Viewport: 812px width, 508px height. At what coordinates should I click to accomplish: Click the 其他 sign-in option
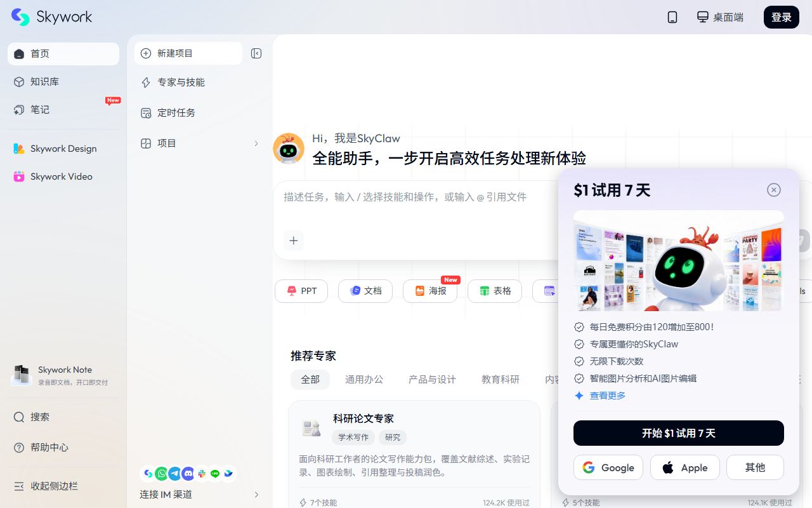pyautogui.click(x=755, y=467)
